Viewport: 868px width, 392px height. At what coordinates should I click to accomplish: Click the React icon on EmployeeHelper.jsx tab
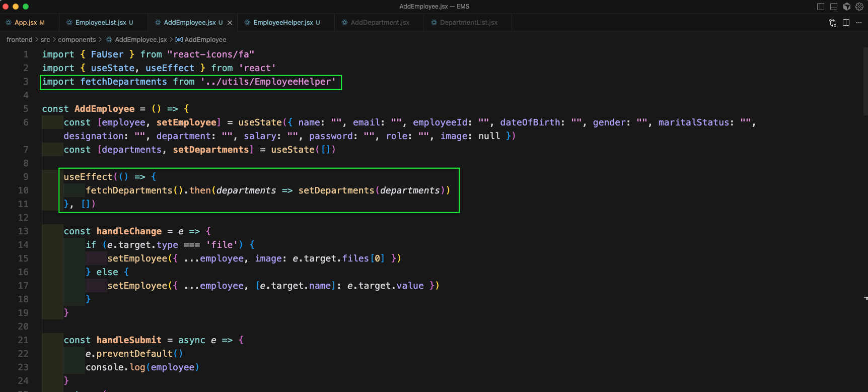click(247, 23)
